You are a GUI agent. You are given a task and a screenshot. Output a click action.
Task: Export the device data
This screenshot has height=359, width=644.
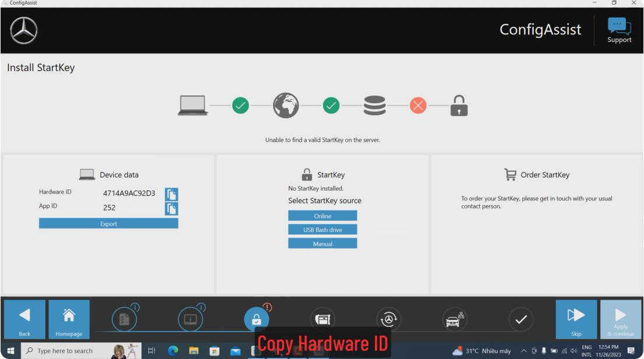[x=108, y=223]
